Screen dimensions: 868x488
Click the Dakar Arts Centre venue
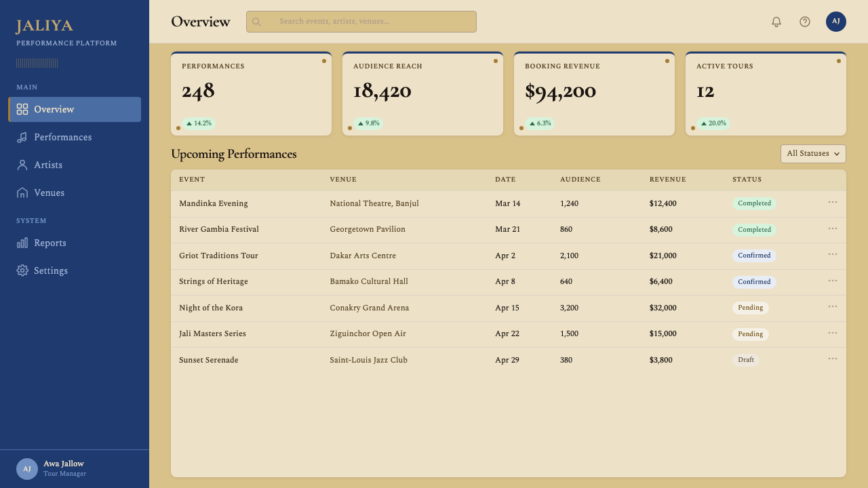click(363, 256)
